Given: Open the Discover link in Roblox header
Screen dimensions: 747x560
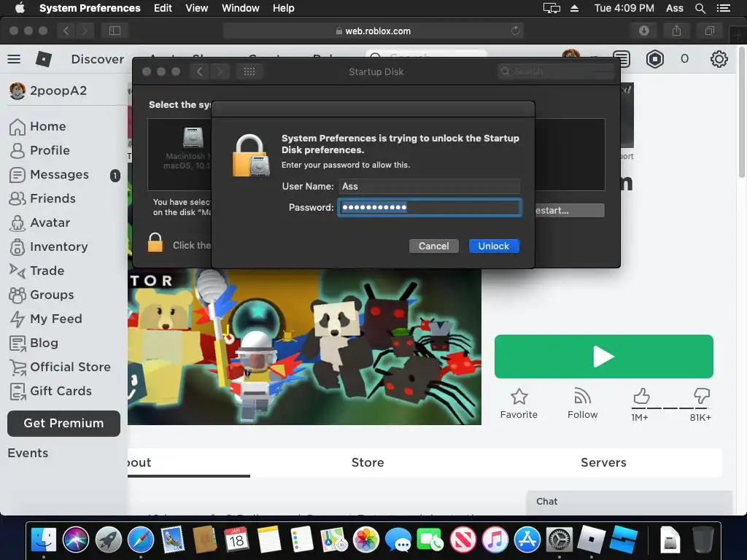Looking at the screenshot, I should (97, 59).
